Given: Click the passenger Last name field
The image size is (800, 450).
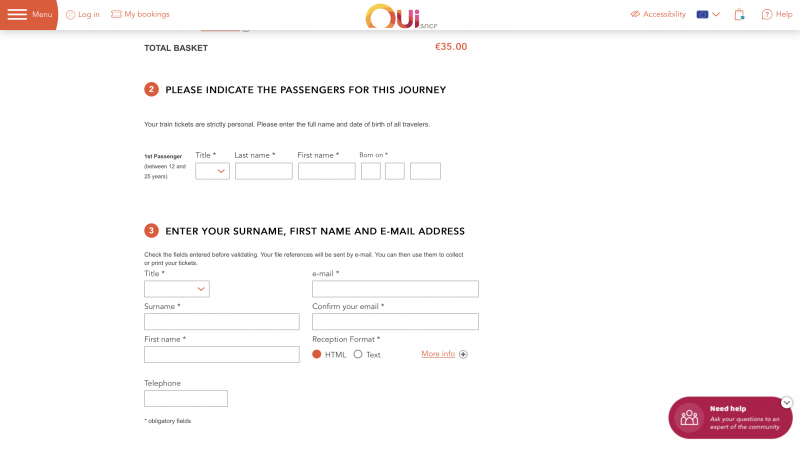Looking at the screenshot, I should [264, 171].
